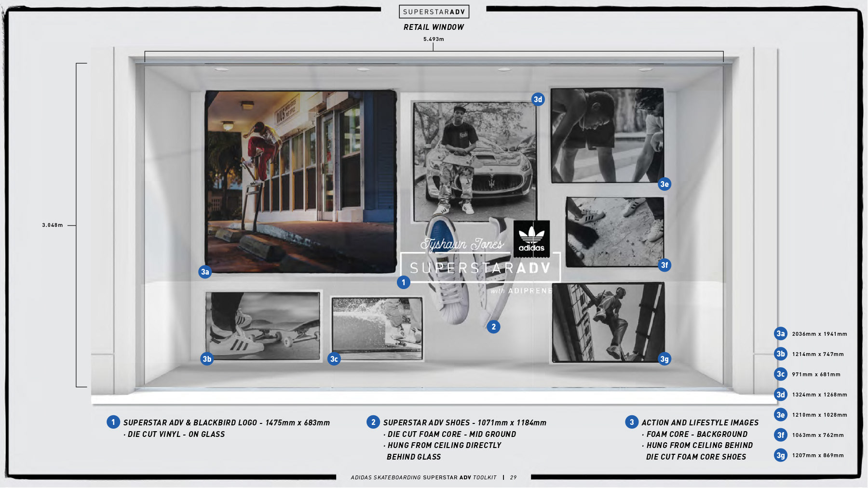
Task: Select the 3b badge on the skateboard shoes photo
Action: click(x=207, y=359)
